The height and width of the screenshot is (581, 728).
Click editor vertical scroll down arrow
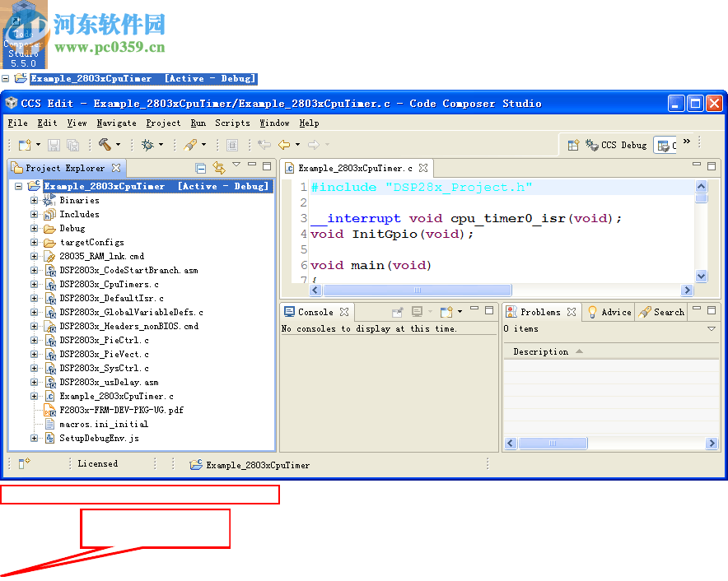click(x=701, y=277)
